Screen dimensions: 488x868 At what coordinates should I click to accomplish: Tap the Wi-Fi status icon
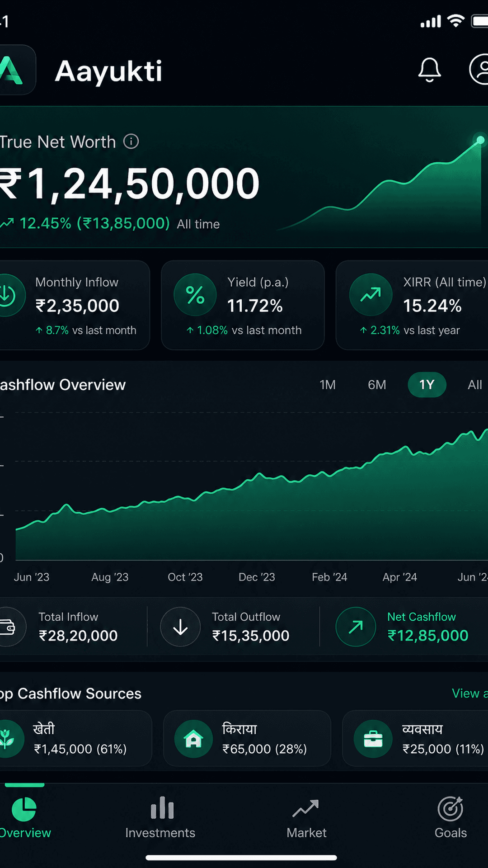tap(456, 20)
